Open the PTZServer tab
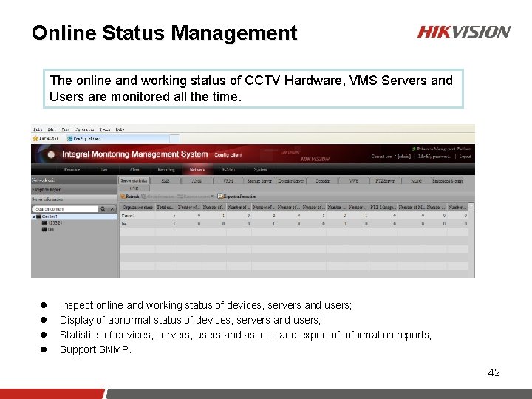The width and height of the screenshot is (532, 399). [x=385, y=181]
